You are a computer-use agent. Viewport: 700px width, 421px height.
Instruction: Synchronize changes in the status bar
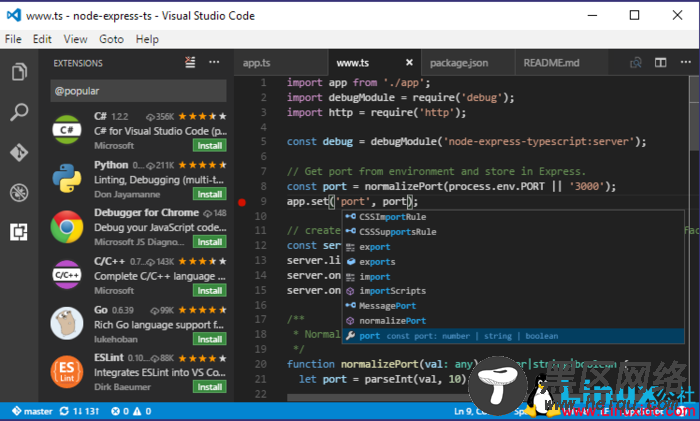point(79,411)
